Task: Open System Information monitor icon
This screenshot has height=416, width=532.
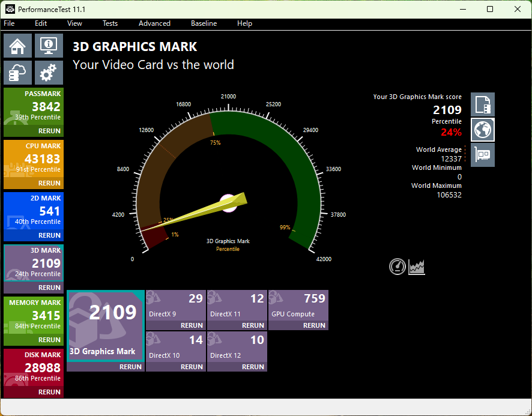Action: 49,45
